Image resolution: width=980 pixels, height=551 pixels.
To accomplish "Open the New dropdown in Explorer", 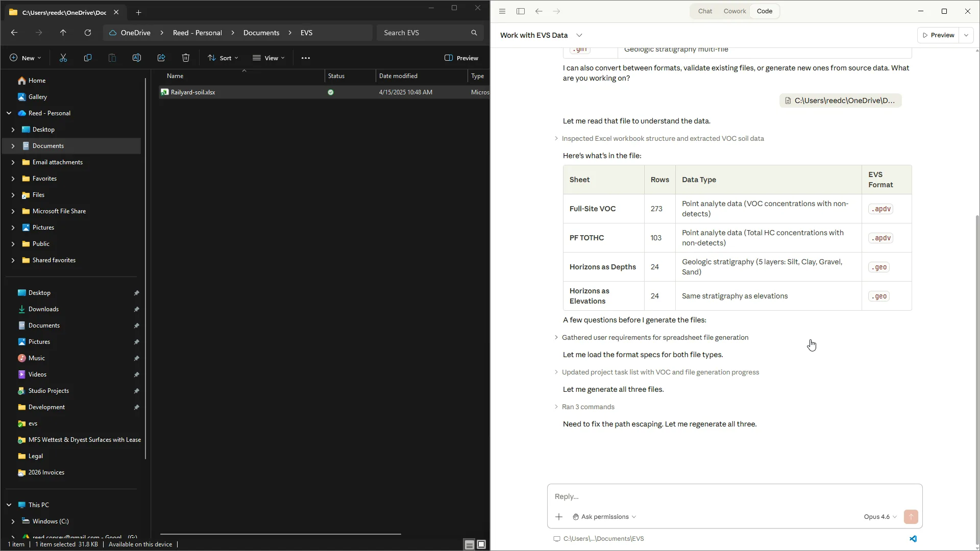I will click(x=26, y=58).
